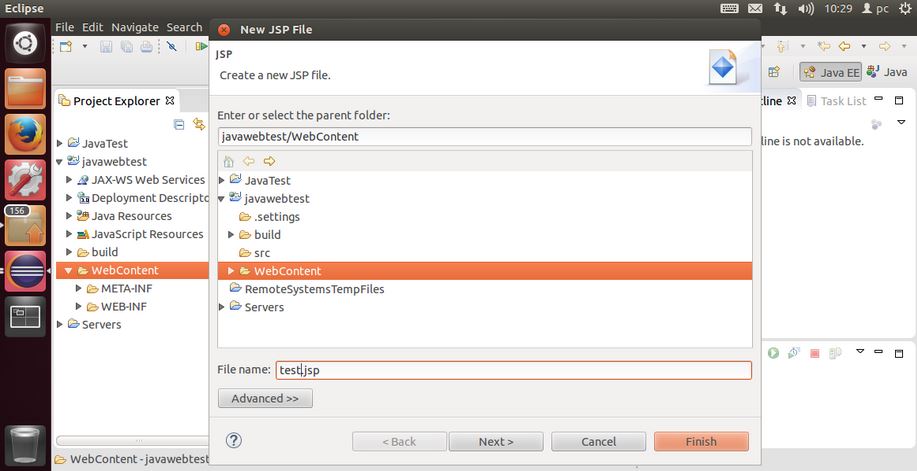
Task: Click the Last Edit Location toolbar icon
Action: (x=824, y=46)
